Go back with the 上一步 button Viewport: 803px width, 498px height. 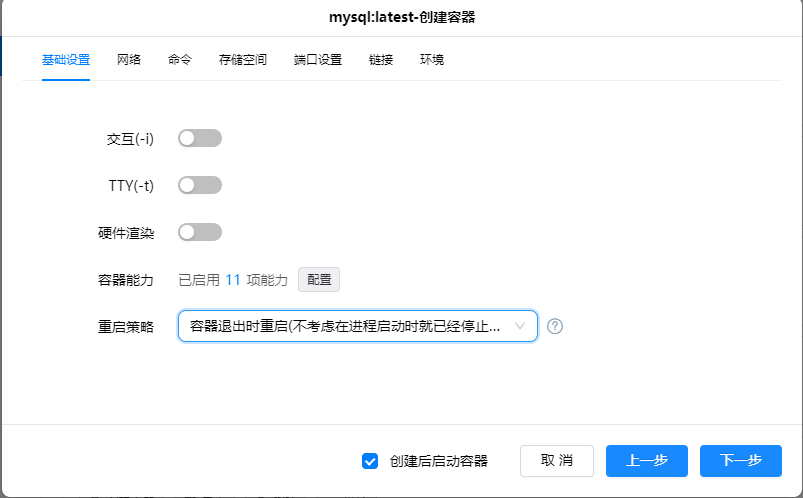coord(647,461)
